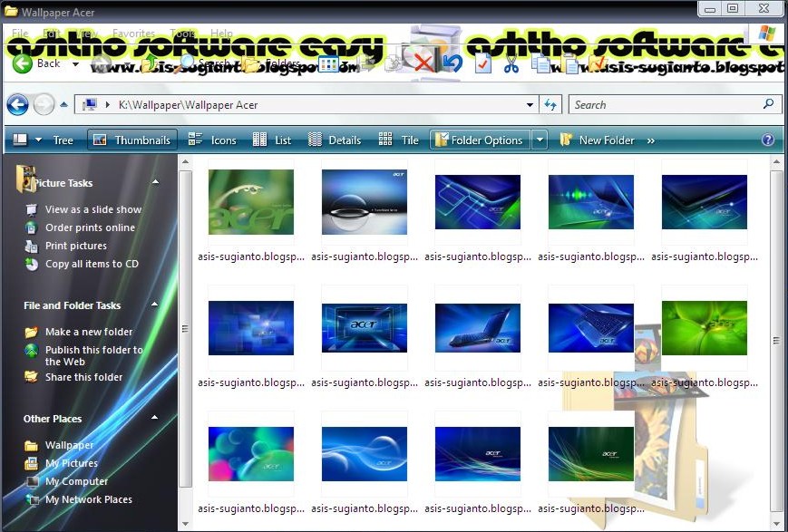This screenshot has width=788, height=532.
Task: Click the Share this folder icon
Action: click(x=31, y=377)
